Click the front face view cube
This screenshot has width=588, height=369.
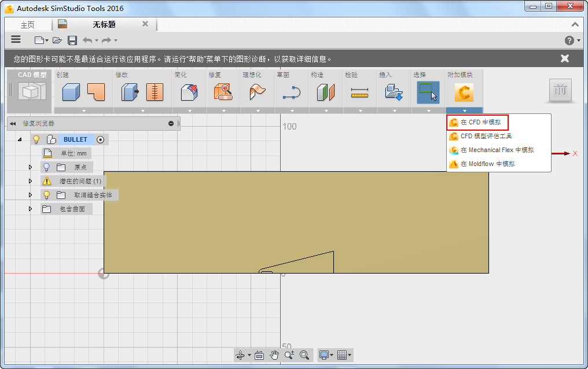(x=560, y=90)
